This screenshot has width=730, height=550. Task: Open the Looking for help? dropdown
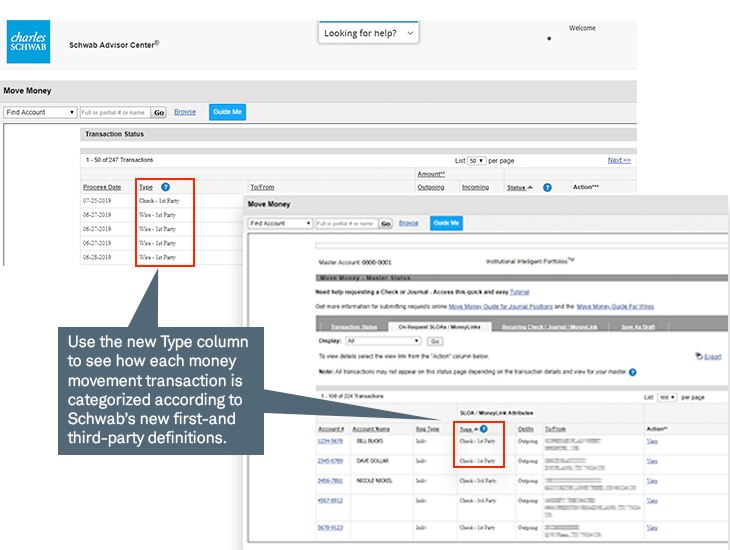pos(369,33)
